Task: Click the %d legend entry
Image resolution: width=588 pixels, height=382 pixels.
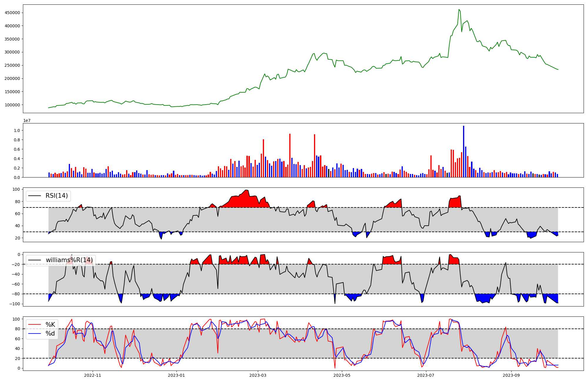Action: (50, 334)
